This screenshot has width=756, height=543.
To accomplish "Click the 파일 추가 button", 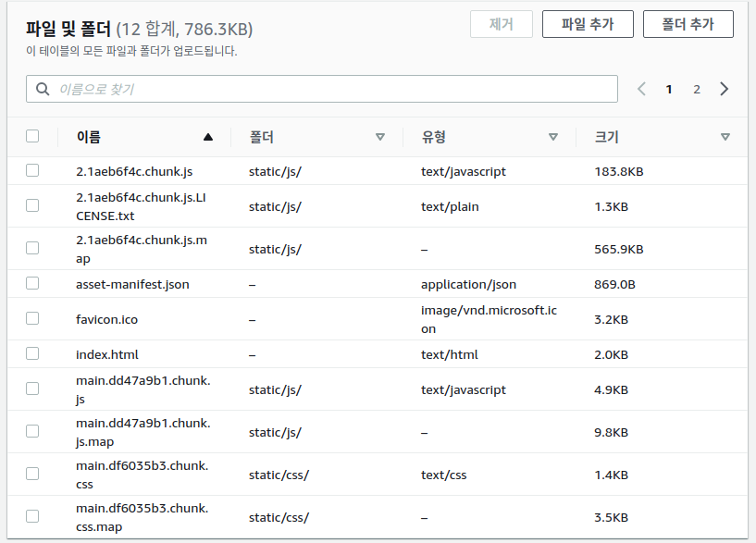I will 588,24.
